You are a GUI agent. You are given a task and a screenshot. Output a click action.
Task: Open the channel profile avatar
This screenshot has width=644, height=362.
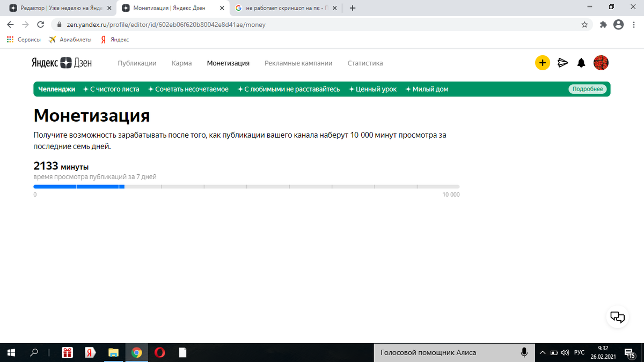click(601, 63)
